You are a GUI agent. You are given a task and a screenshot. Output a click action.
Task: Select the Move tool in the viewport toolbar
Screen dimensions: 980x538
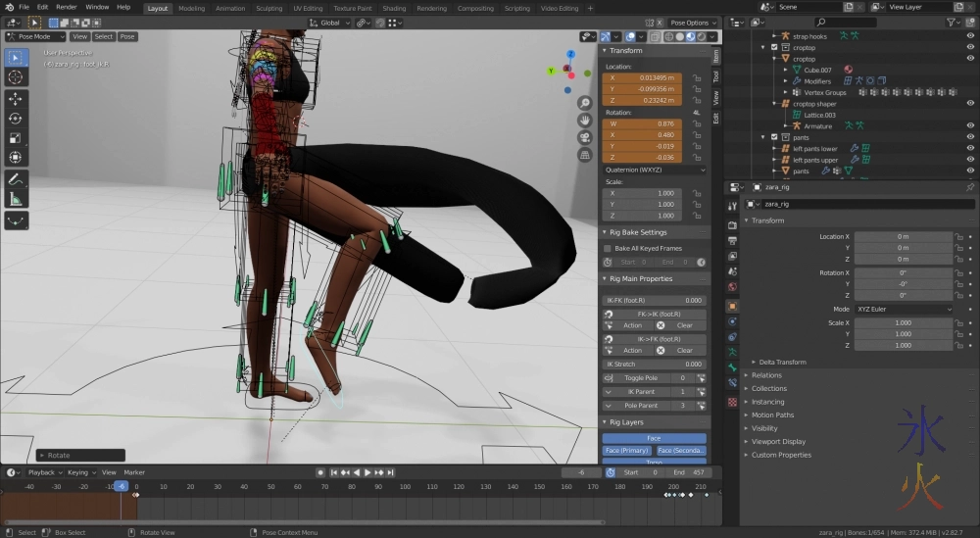[16, 99]
